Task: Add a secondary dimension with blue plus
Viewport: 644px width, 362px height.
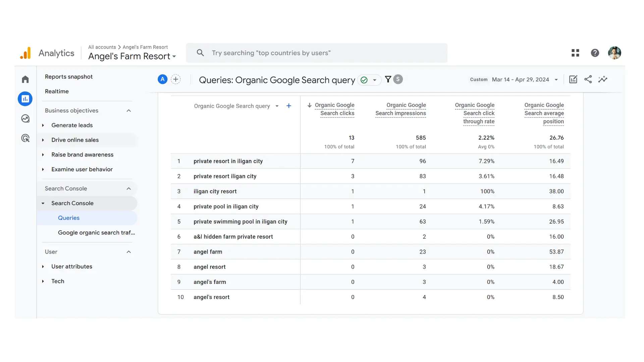Action: (289, 106)
